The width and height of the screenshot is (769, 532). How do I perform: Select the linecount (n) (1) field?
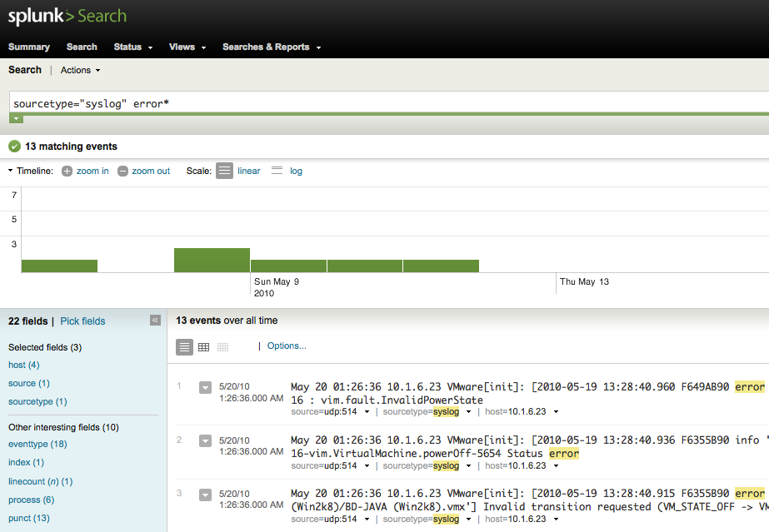pos(41,481)
